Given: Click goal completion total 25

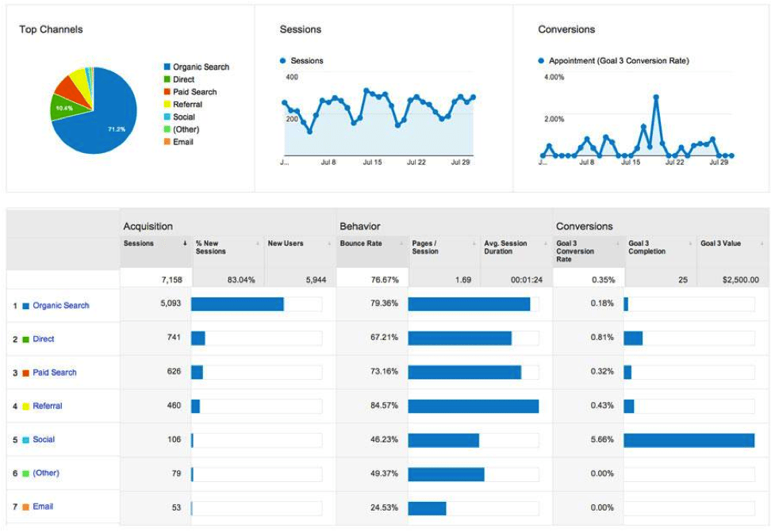Looking at the screenshot, I should (x=682, y=280).
